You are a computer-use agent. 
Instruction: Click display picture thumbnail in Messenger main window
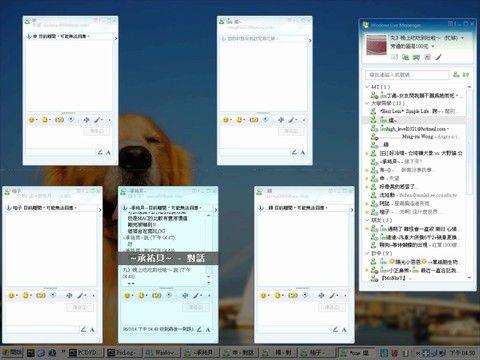coord(376,44)
